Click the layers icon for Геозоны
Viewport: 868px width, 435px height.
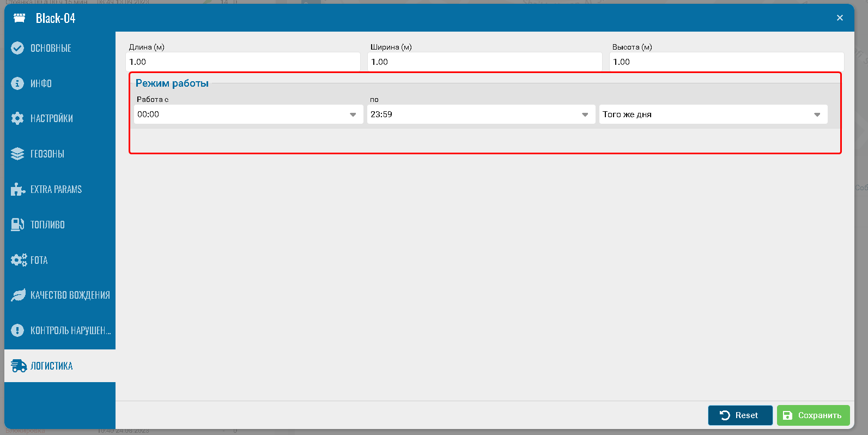click(17, 154)
